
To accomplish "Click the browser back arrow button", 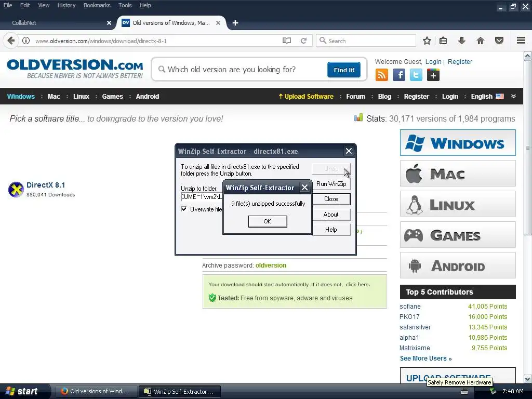I will click(x=11, y=41).
